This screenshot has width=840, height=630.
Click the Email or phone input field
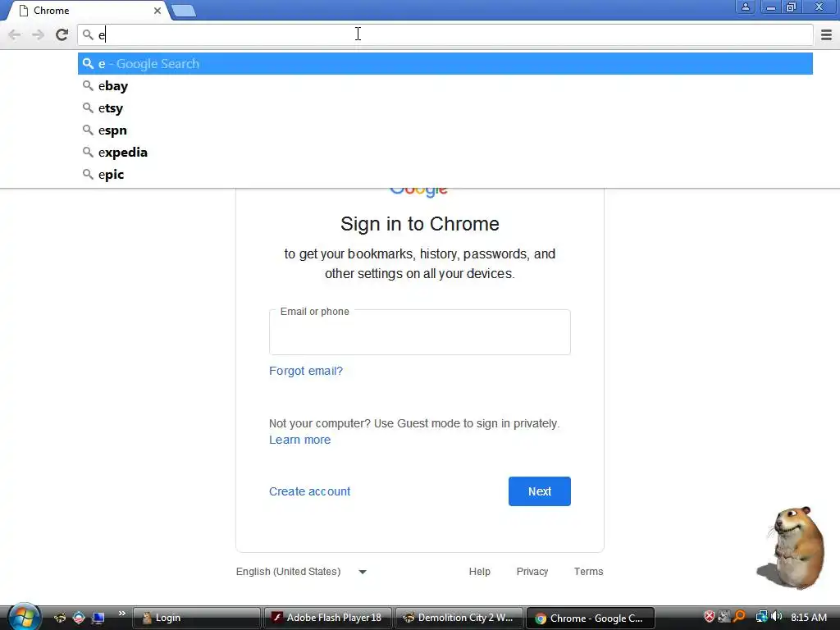coord(419,332)
